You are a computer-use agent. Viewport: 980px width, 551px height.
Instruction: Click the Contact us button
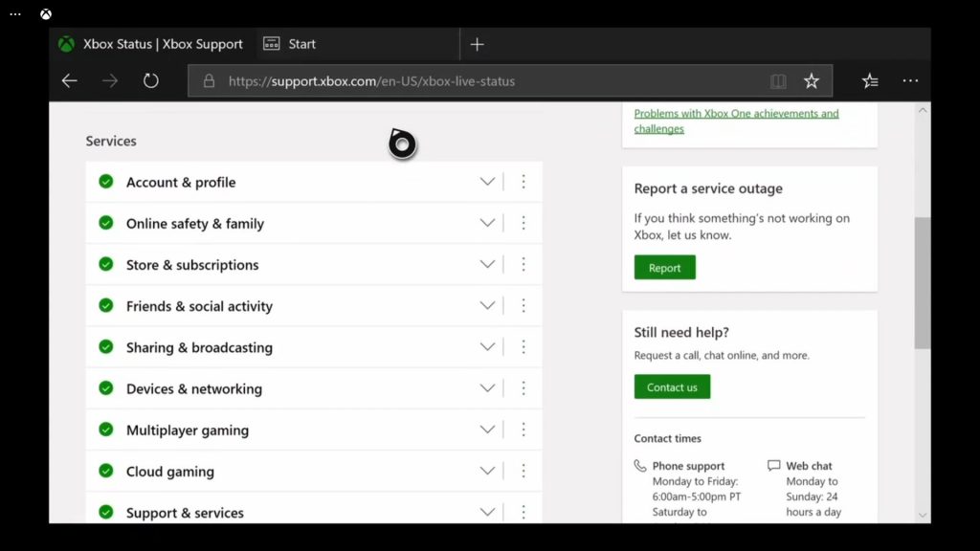coord(672,386)
